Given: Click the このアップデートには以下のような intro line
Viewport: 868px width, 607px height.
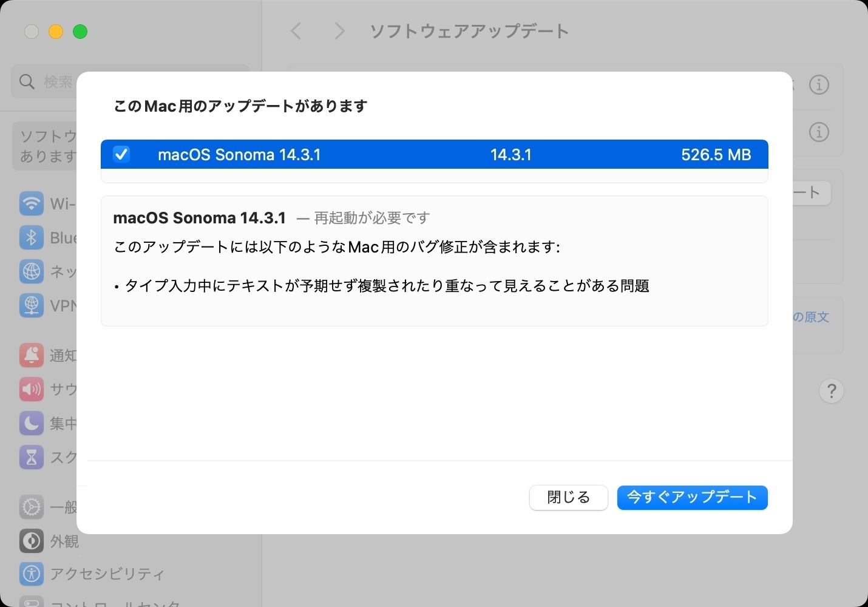Looking at the screenshot, I should [x=337, y=247].
